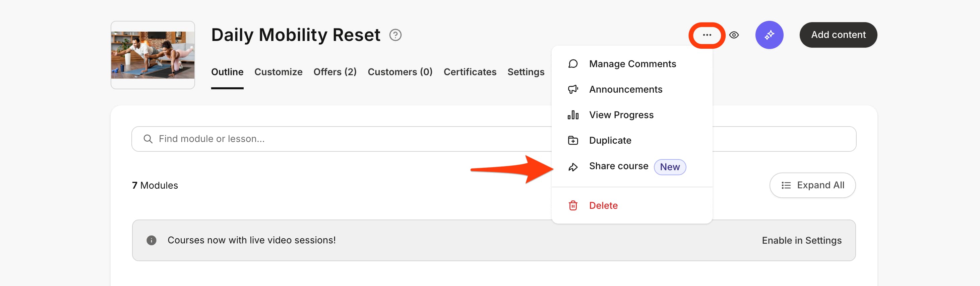
Task: Click the New badge beside Share course
Action: [670, 167]
